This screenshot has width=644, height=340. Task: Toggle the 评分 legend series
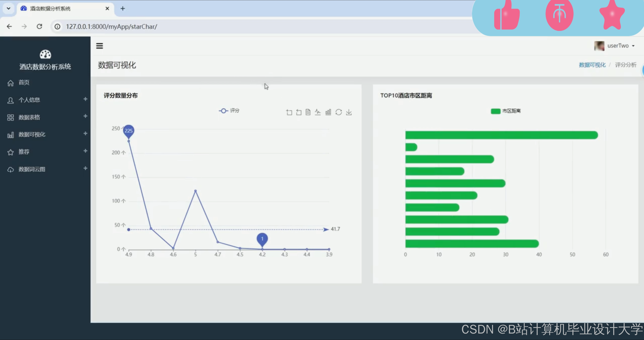(x=229, y=111)
